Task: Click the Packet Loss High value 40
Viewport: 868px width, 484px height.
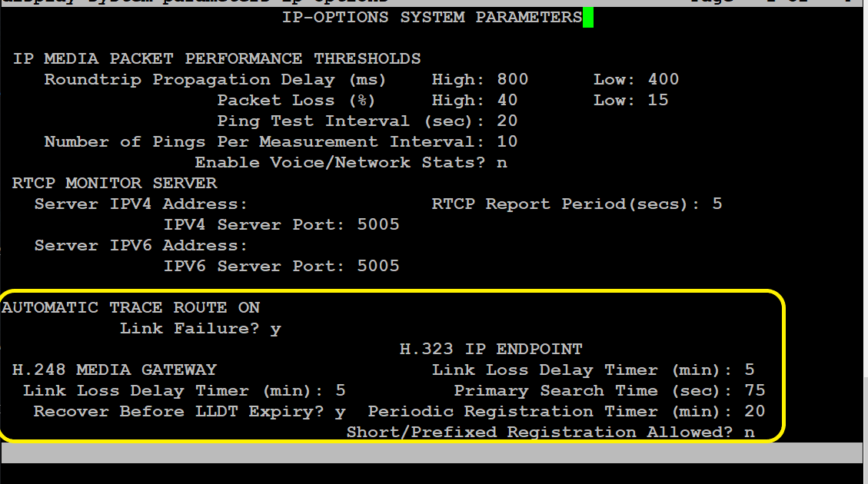Action: [x=507, y=100]
